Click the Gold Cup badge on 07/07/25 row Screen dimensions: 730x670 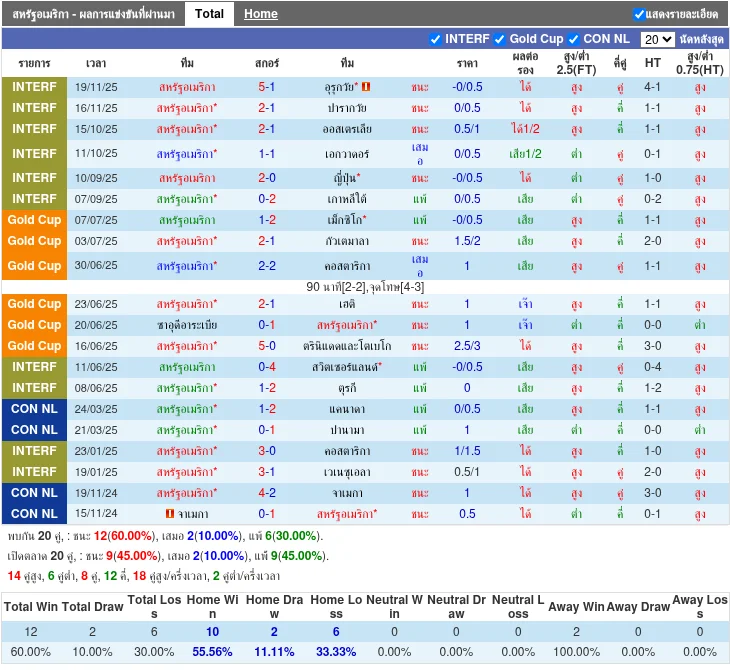[35, 220]
